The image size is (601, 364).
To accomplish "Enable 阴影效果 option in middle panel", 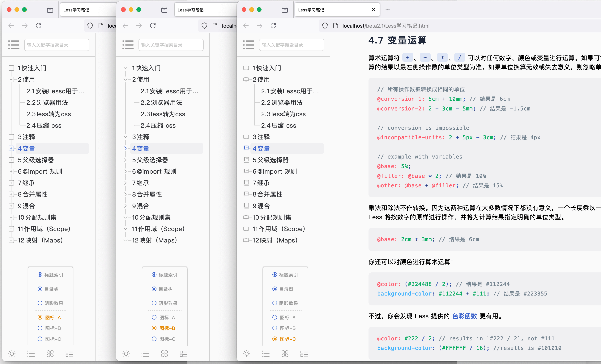I will point(154,303).
